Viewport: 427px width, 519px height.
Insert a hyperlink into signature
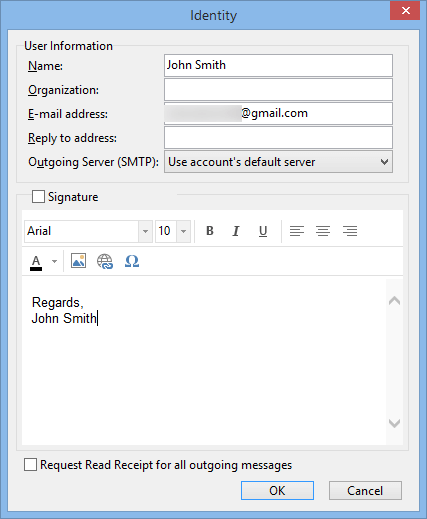[105, 261]
